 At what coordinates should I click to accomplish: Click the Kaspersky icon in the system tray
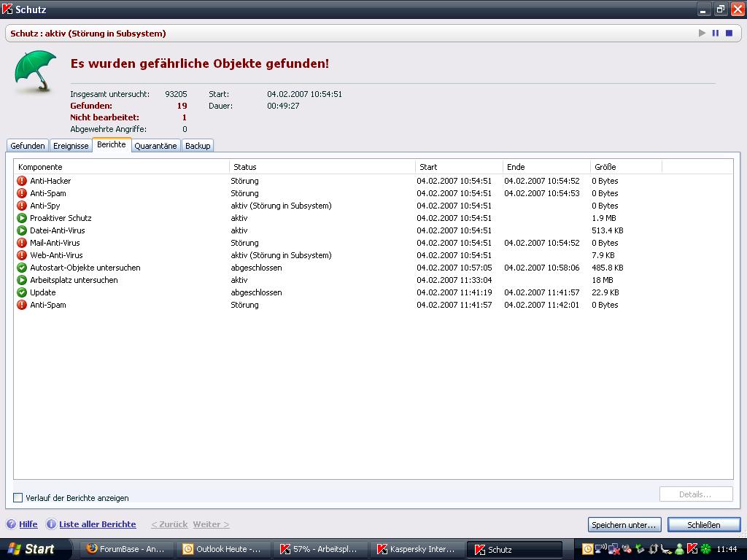[693, 549]
